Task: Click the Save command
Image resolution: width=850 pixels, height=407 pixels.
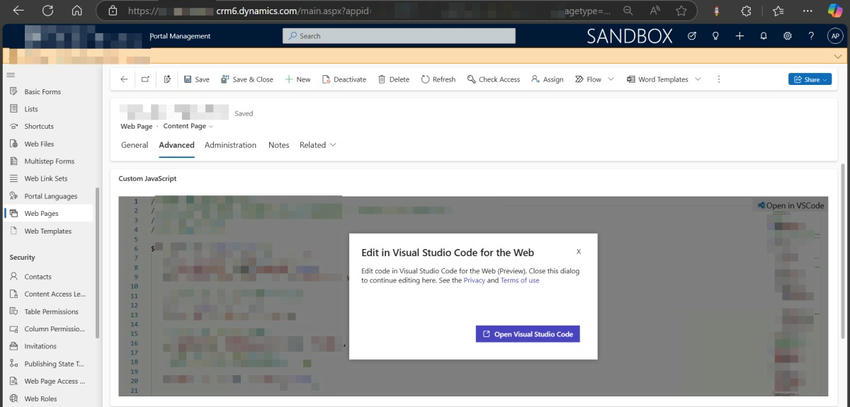Action: (196, 79)
